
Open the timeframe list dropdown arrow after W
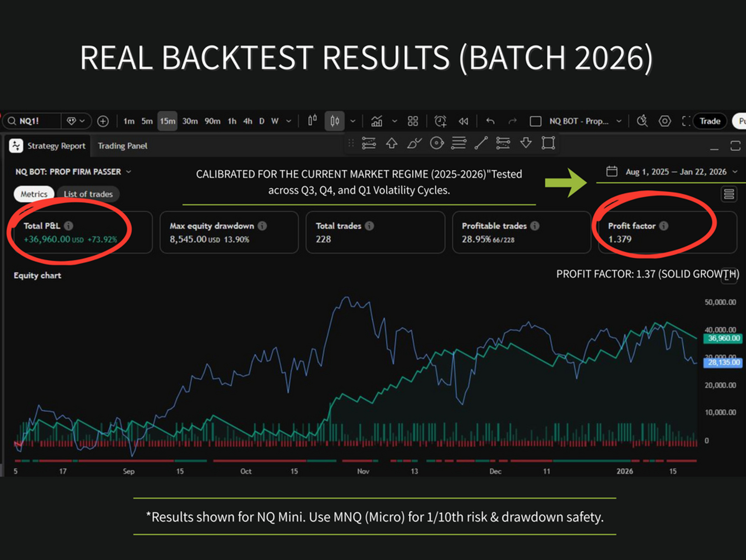(289, 121)
